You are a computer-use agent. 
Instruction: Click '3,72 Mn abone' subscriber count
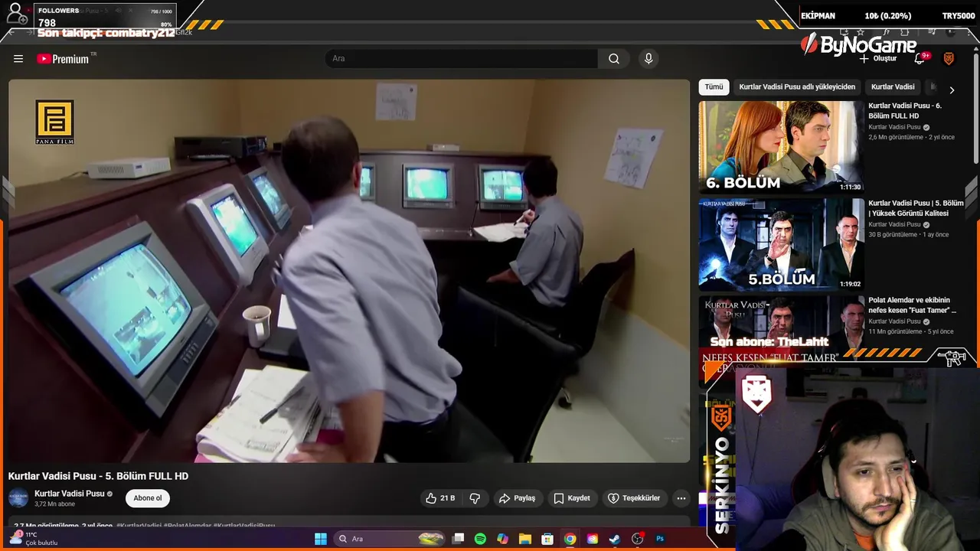54,504
